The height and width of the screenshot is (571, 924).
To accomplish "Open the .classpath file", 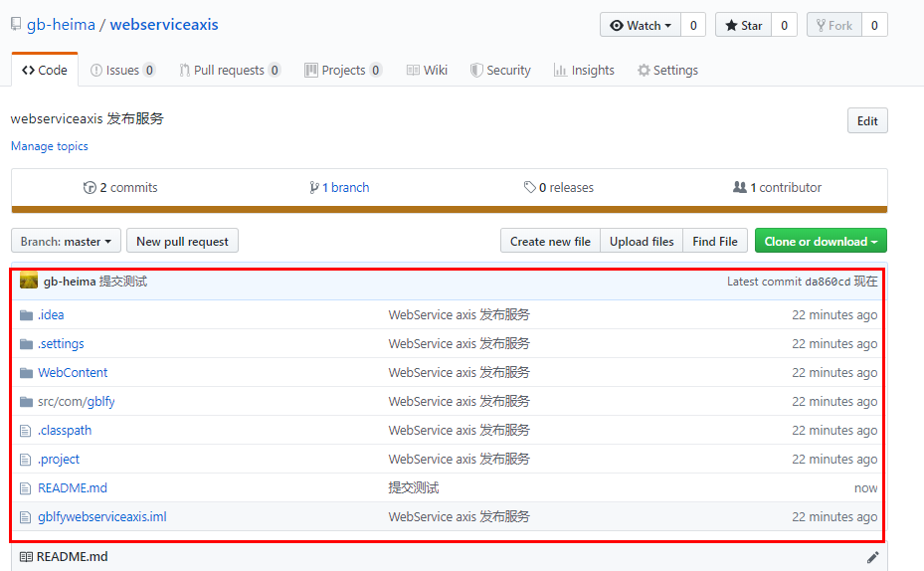I will coord(65,431).
